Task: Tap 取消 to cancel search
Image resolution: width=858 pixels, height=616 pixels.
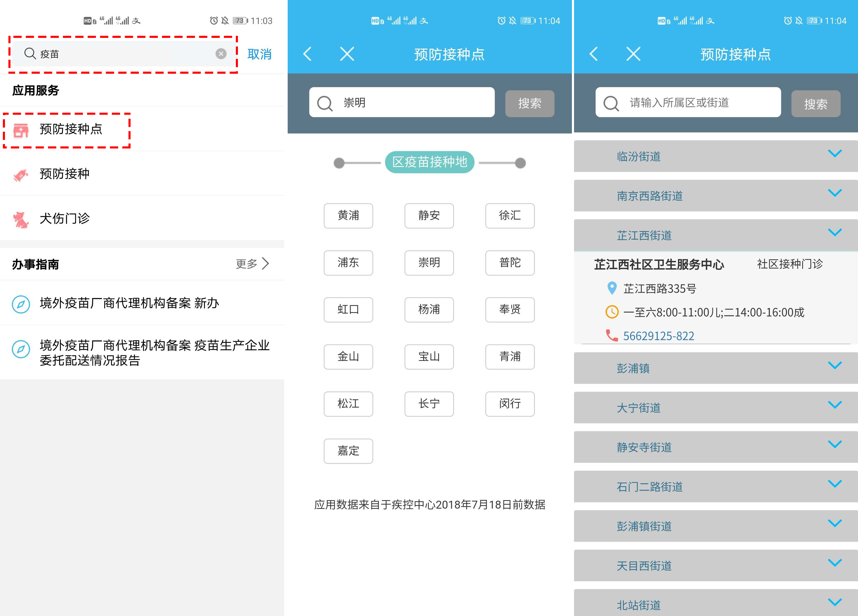Action: [x=259, y=54]
